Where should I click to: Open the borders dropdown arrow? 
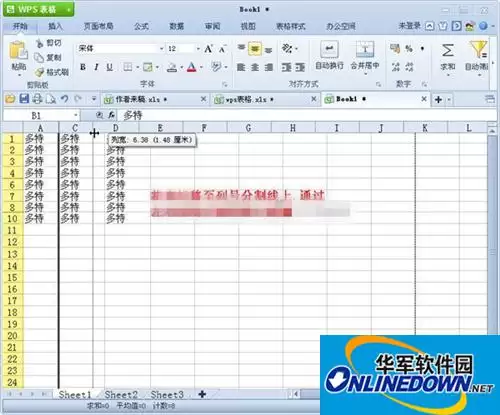coord(137,68)
